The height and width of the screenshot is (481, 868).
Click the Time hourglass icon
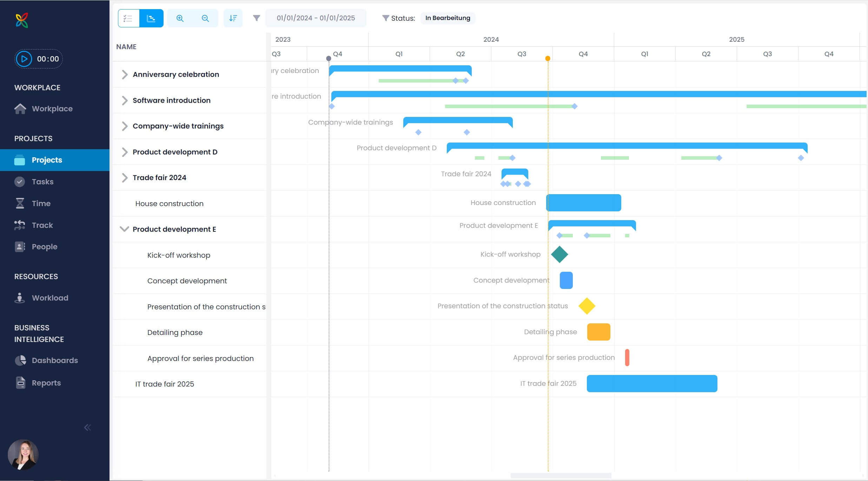[20, 203]
